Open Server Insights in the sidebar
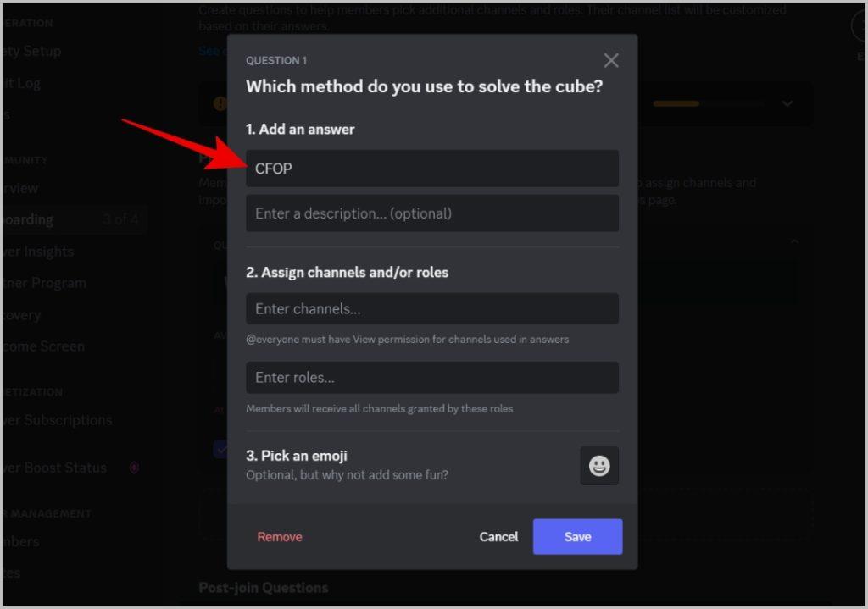The image size is (868, 609). 38,252
